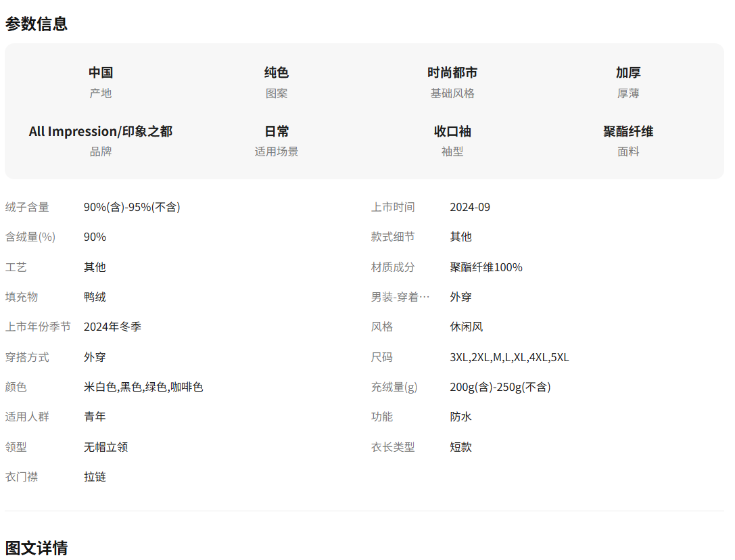Click the 参数信息 section heading
Image resolution: width=735 pixels, height=560 pixels.
[x=37, y=24]
